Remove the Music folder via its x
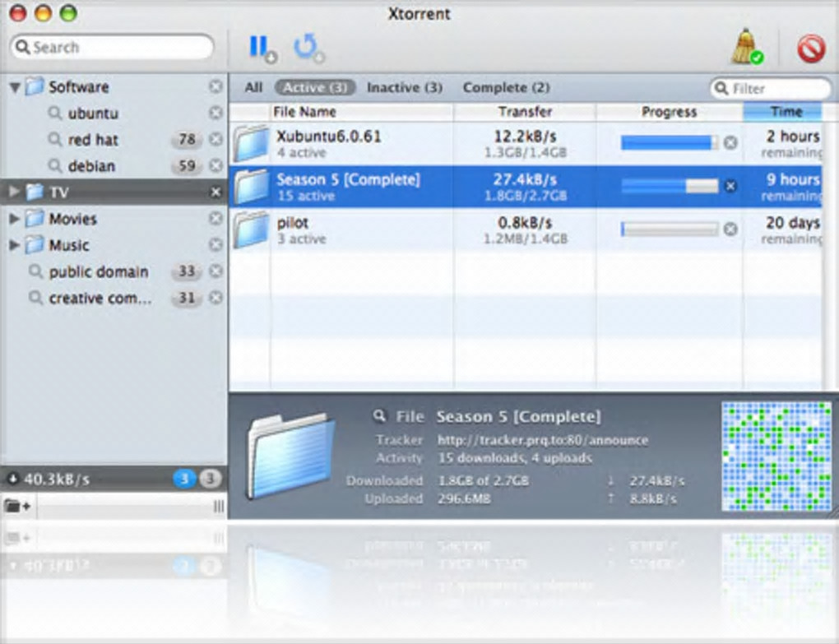 tap(216, 244)
